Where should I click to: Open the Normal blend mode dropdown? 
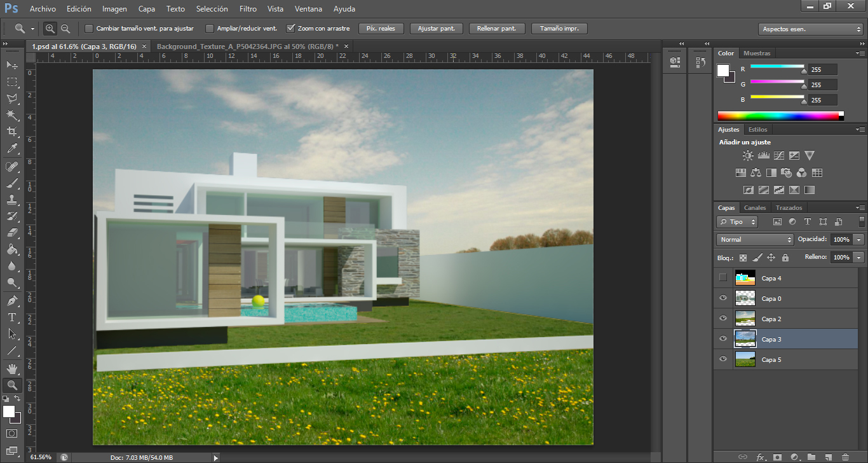click(x=754, y=239)
